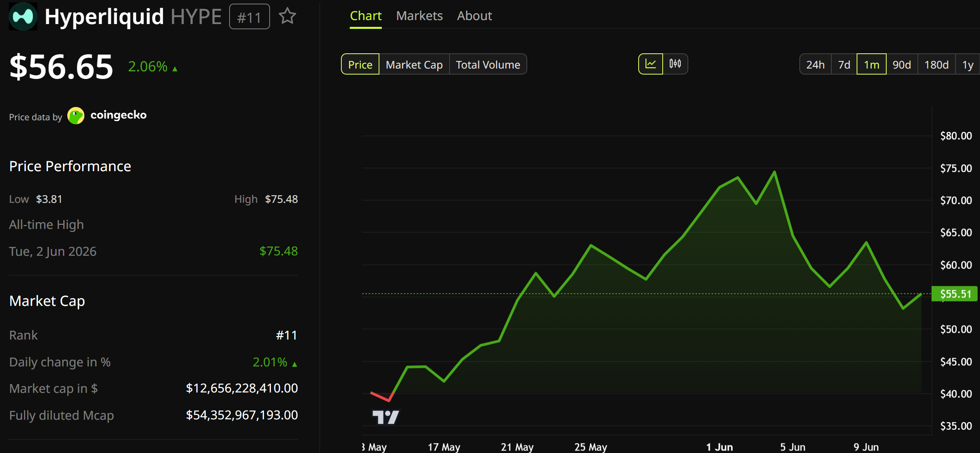980x453 pixels.
Task: Click the 2.06% change indicator
Action: (153, 67)
